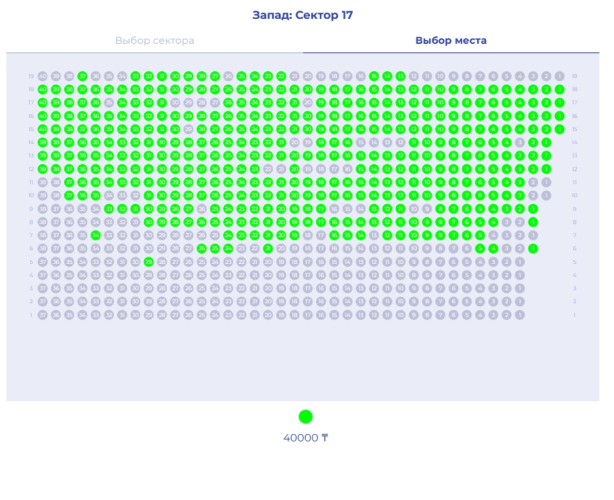The height and width of the screenshot is (500, 614).
Task: Click seat 13 in row 19
Action: 400,76
